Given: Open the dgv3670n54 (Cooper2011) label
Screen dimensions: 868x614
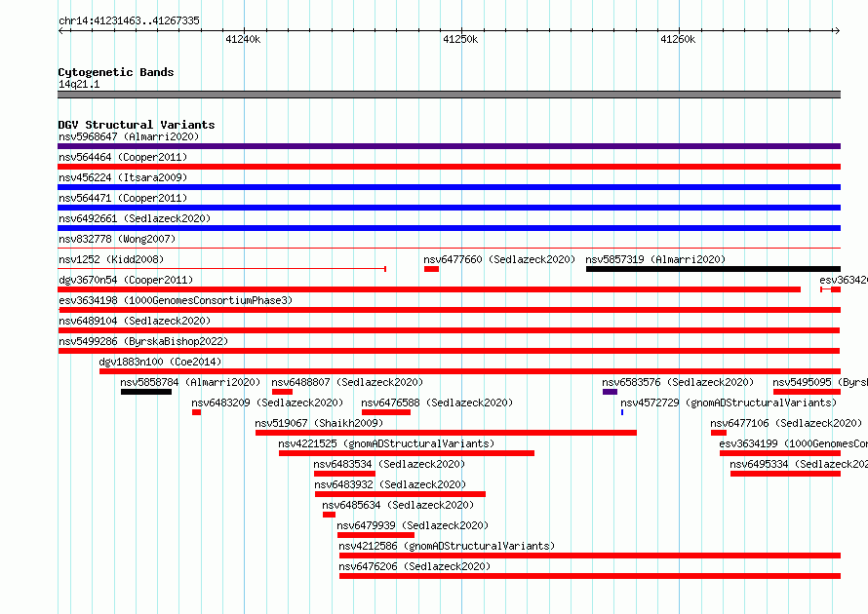Looking at the screenshot, I should click(x=126, y=280).
